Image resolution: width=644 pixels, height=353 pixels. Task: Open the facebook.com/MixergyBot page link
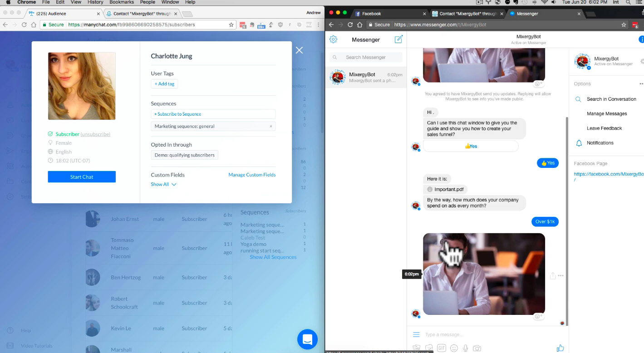pyautogui.click(x=608, y=174)
